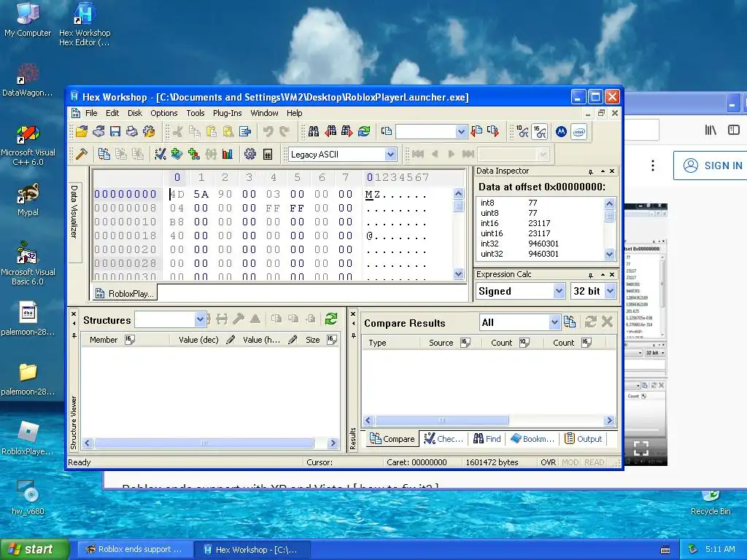The height and width of the screenshot is (560, 747).
Task: Click SIGN IN button in browser window
Action: 712,166
